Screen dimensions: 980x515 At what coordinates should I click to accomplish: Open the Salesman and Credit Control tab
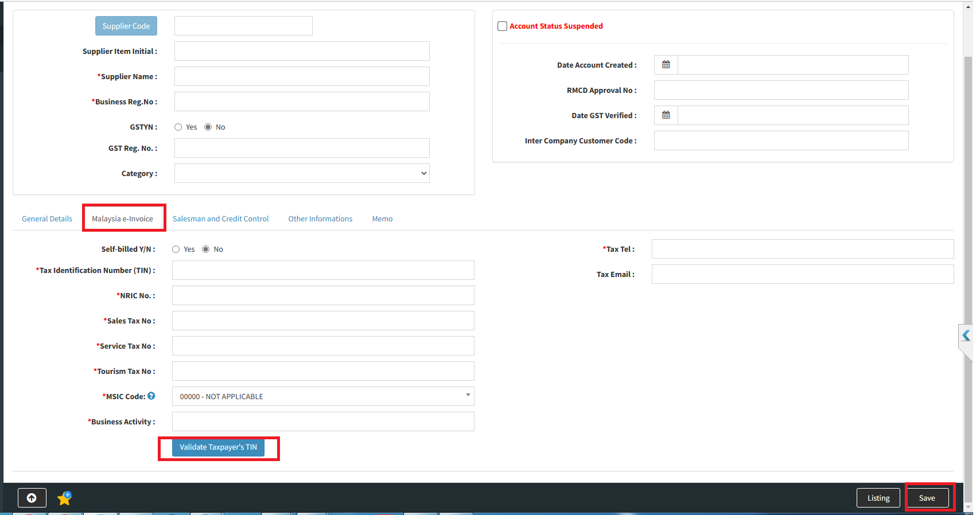tap(220, 219)
